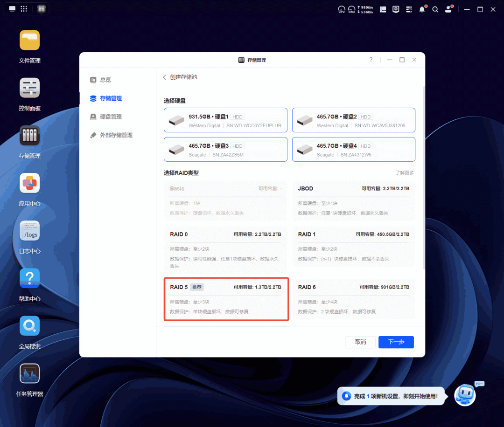The image size is (504, 427).
Task: Click the 了解更多 link
Action: (405, 173)
